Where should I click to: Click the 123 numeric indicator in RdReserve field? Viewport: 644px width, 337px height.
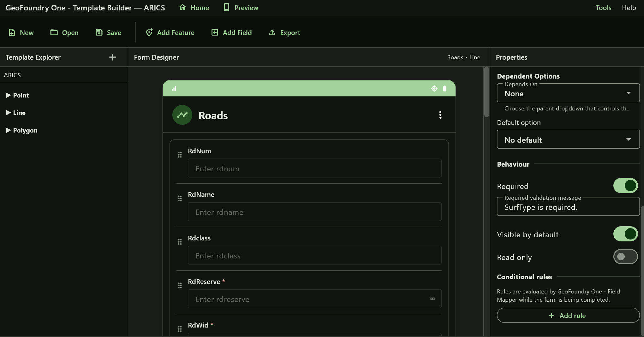tap(432, 299)
